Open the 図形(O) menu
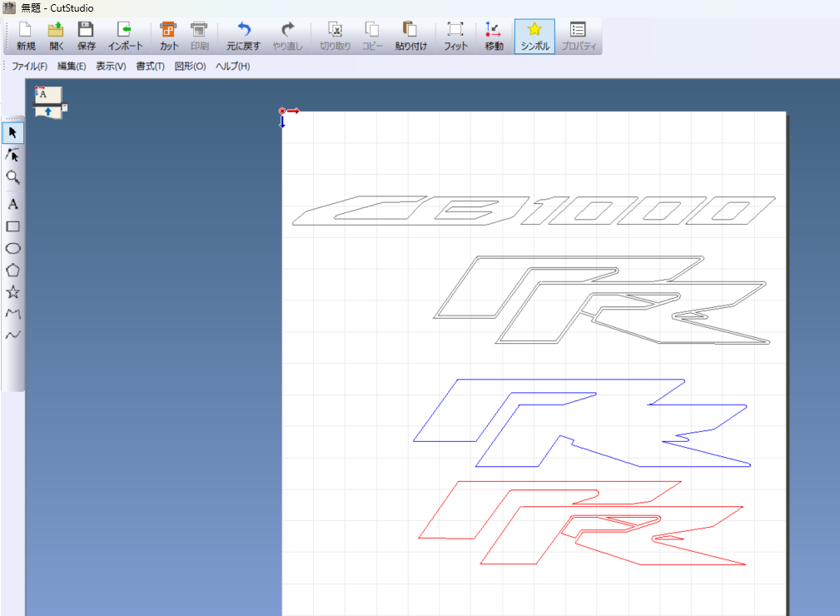 tap(190, 67)
